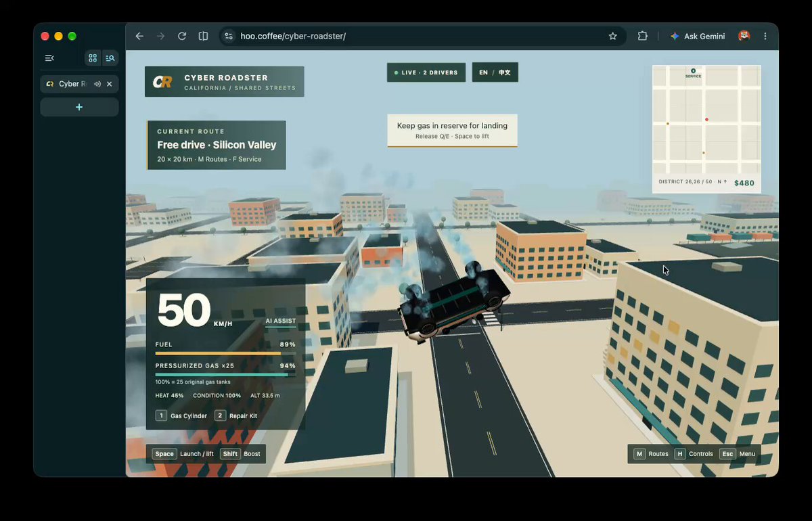Close the Cyber Roadster tab

(x=110, y=84)
